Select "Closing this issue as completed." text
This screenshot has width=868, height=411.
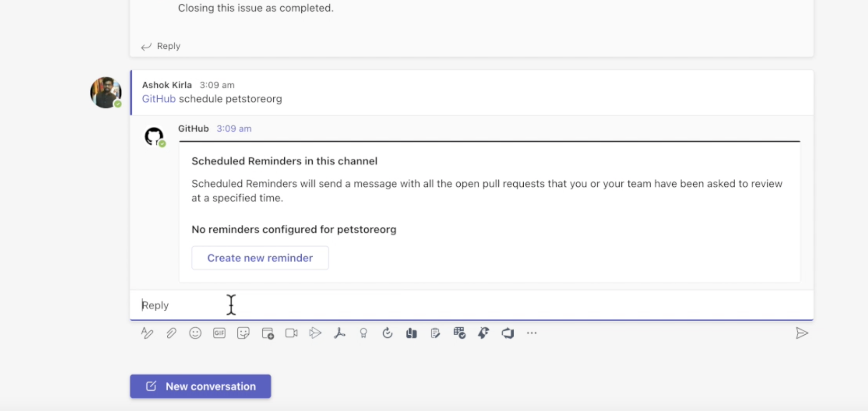(256, 8)
